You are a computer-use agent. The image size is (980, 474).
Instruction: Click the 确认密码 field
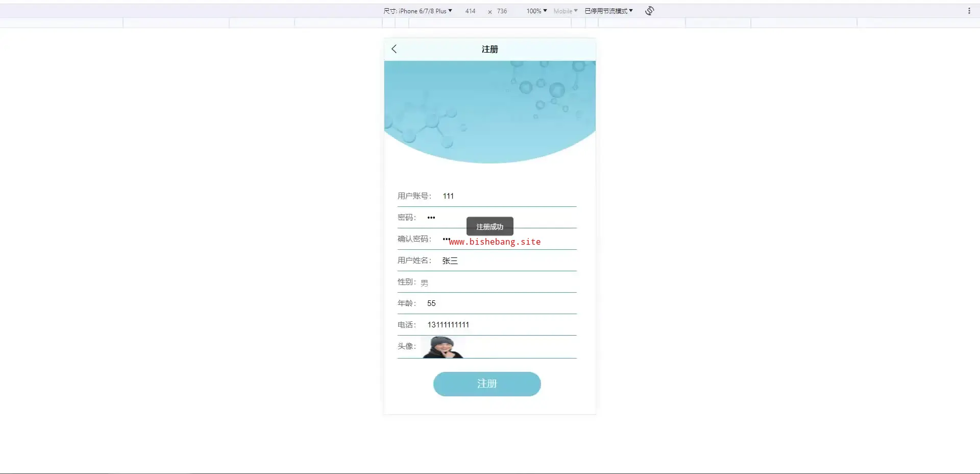[x=509, y=239]
